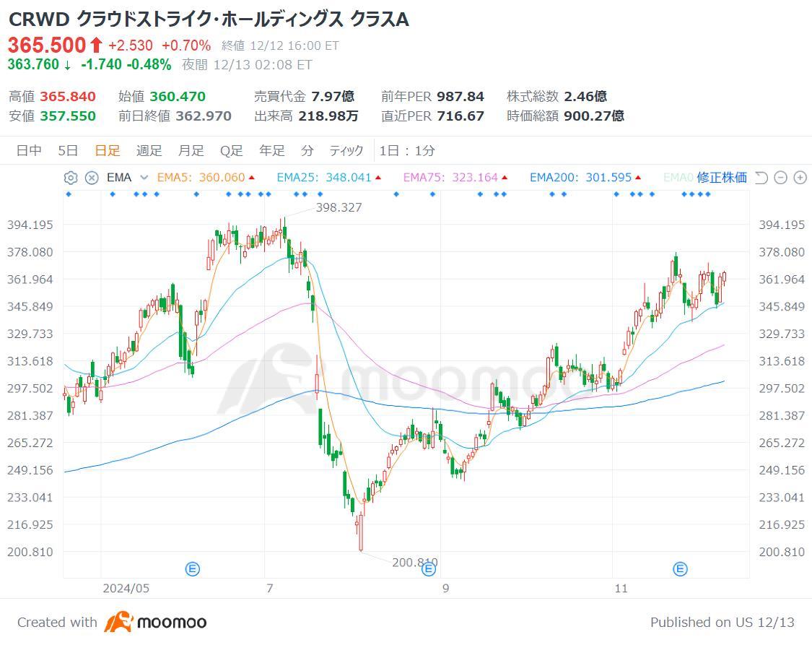
Task: Click the earnings E marker after 11
Action: [680, 569]
